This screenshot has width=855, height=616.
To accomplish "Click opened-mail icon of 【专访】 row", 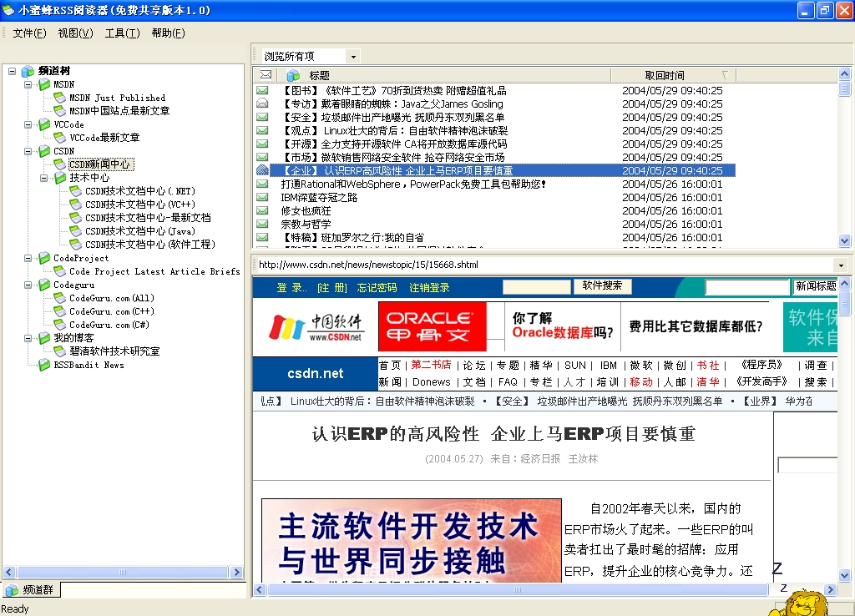I will 262,104.
